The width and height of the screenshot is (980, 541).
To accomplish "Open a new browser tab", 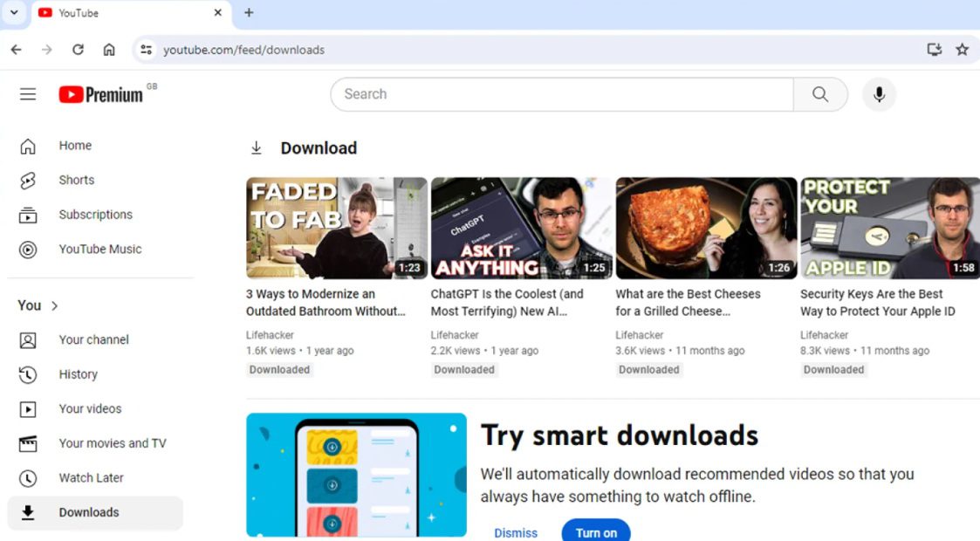I will (249, 13).
